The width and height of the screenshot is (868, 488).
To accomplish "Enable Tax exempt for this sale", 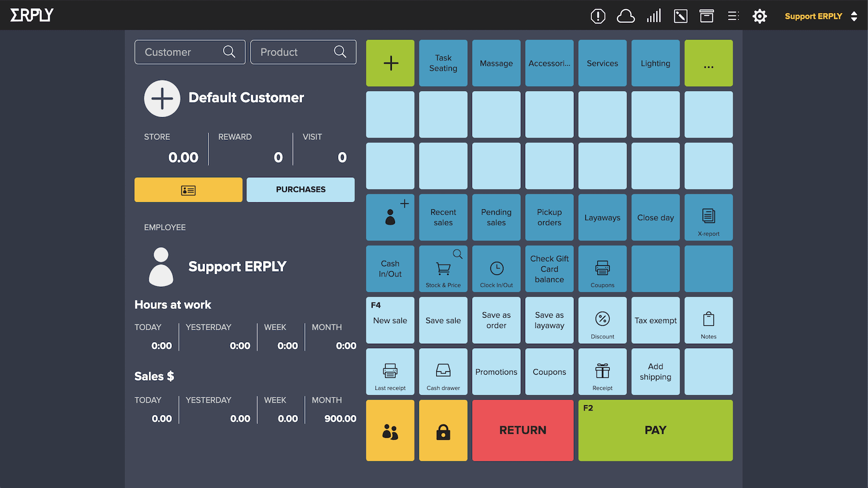I will click(x=655, y=320).
